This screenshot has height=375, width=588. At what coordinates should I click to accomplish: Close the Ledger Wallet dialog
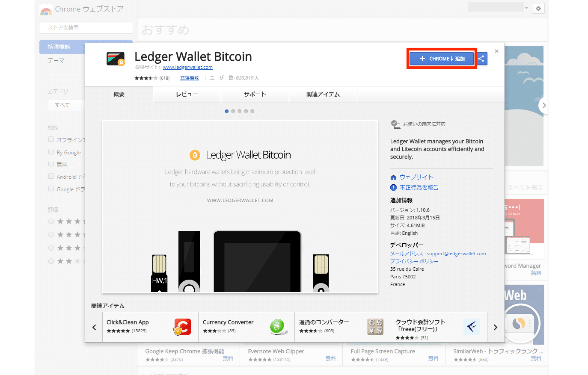coord(496,51)
